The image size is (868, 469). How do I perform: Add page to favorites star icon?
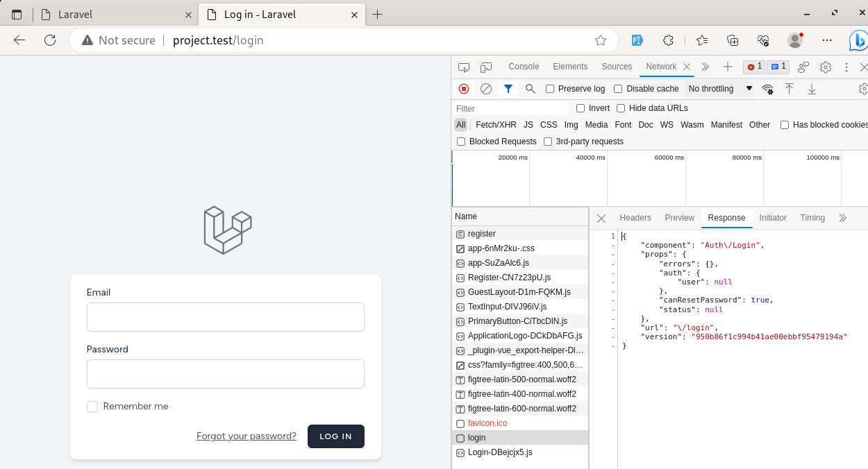[x=601, y=40]
